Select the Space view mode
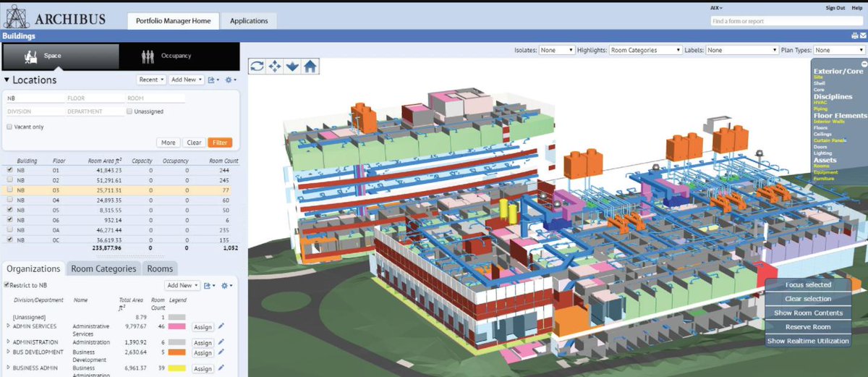 pyautogui.click(x=60, y=56)
